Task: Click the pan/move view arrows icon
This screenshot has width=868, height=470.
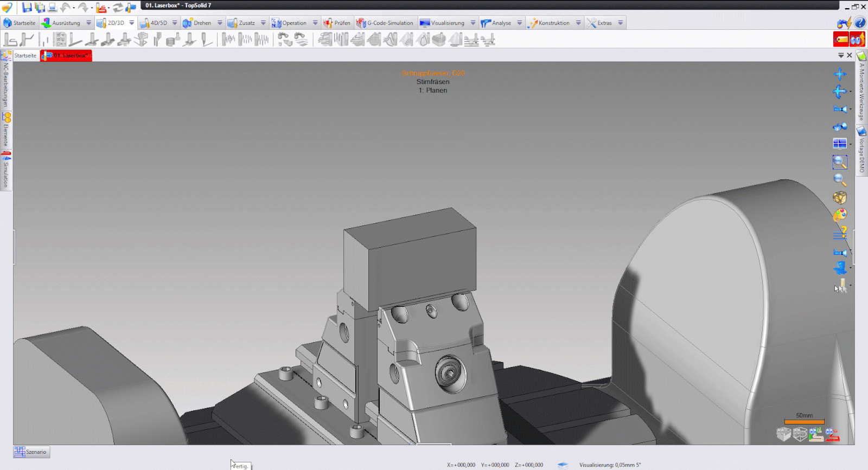Action: (x=840, y=74)
